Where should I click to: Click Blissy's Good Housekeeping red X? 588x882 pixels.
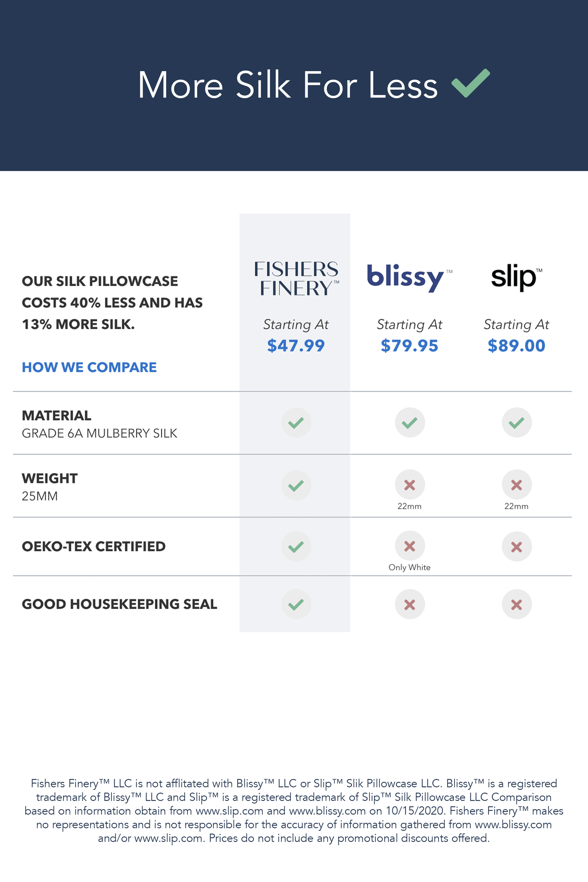pos(410,604)
